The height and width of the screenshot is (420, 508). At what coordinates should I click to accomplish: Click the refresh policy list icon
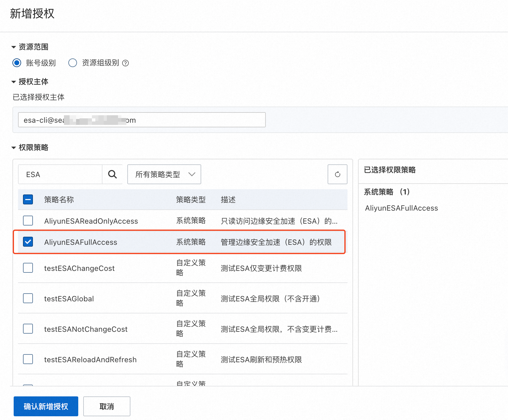click(338, 174)
